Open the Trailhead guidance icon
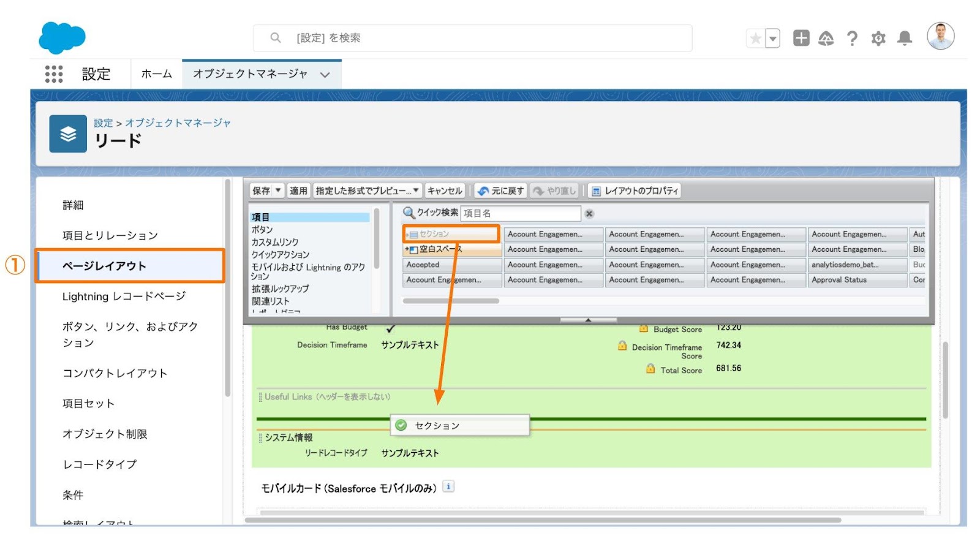Screen dimensions: 980x549 pos(826,39)
